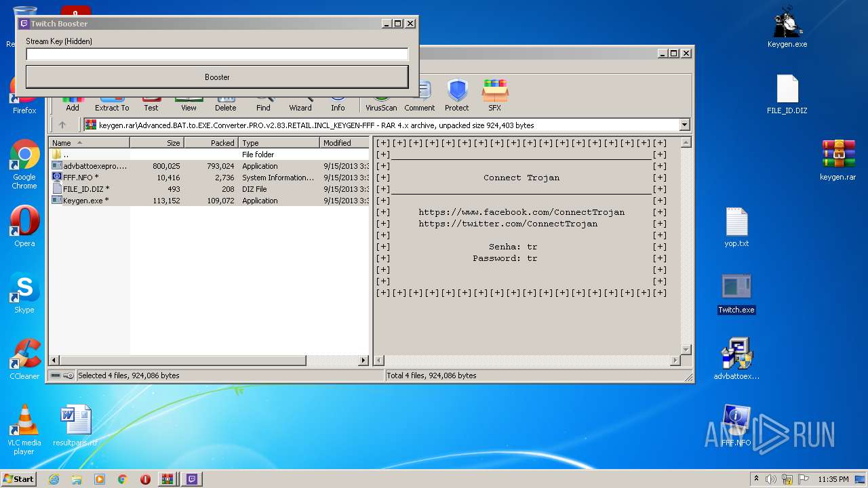This screenshot has width=868, height=488.
Task: Open yop.txt desktop icon
Action: pos(736,227)
